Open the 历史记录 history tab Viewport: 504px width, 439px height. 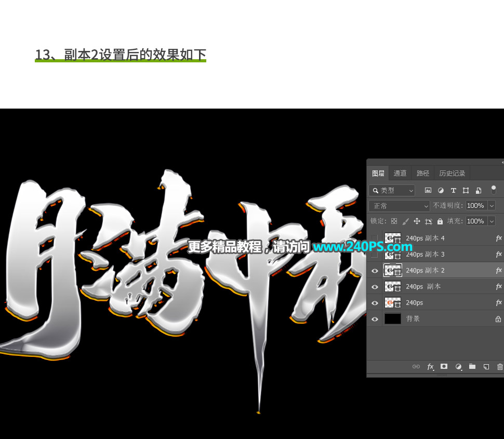coord(452,173)
